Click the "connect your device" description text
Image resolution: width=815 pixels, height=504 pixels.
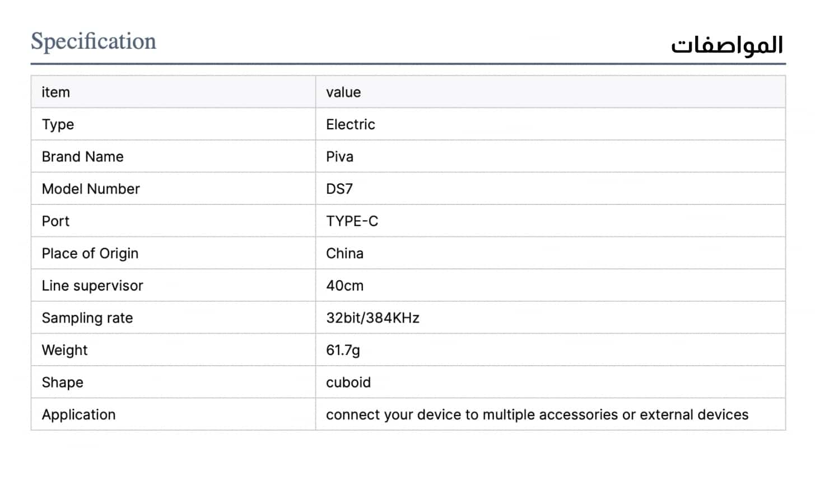click(x=537, y=414)
